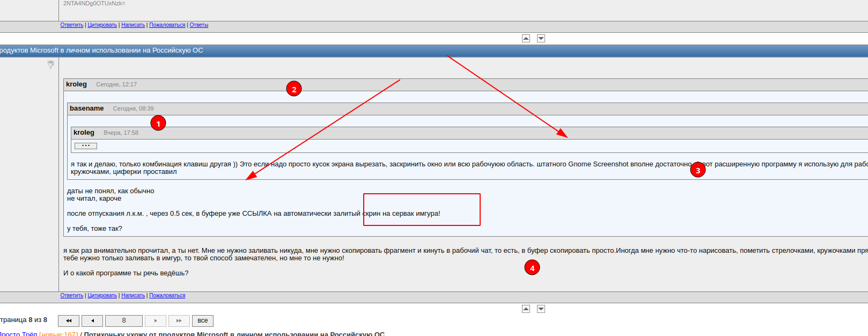Screen dimensions: 868x336
Task: Click the down arrow icon below the first post
Action: 541,38
